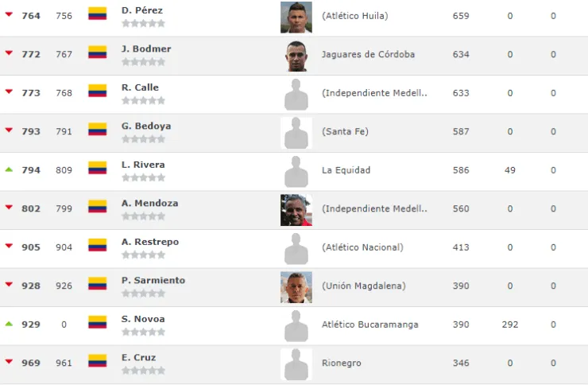Image resolution: width=588 pixels, height=385 pixels.
Task: Click the star rating under R. Calle
Action: pyautogui.click(x=144, y=100)
